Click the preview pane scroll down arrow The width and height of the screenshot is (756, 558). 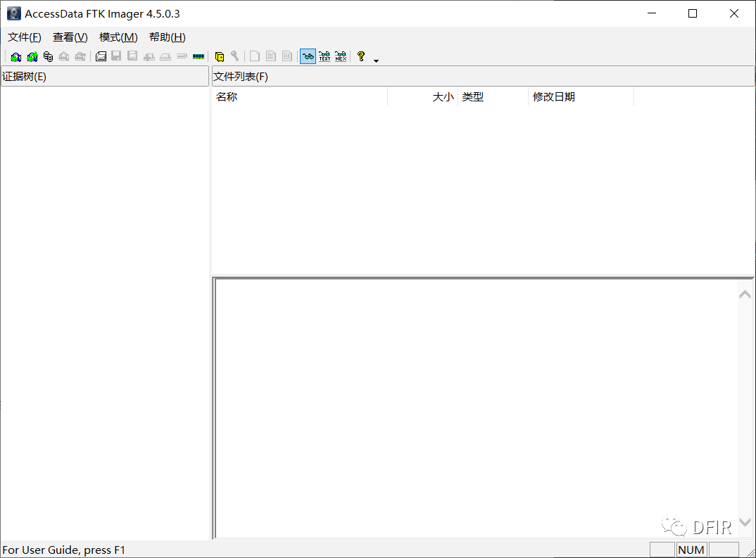tap(745, 522)
